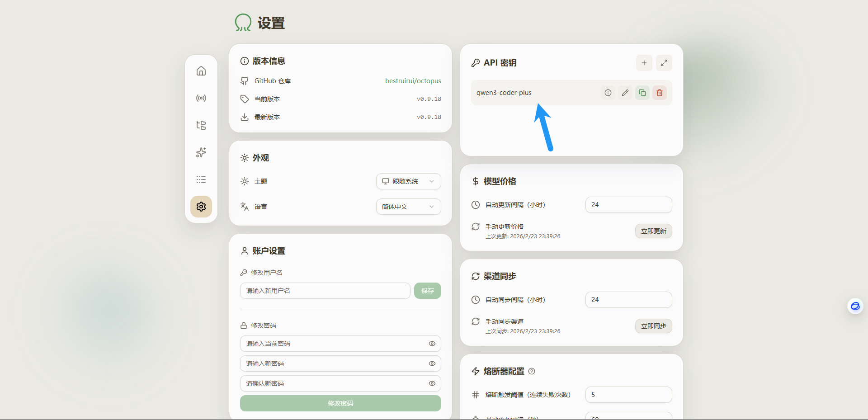Image resolution: width=868 pixels, height=420 pixels.
Task: Select the settings gear in sidebar
Action: point(201,207)
